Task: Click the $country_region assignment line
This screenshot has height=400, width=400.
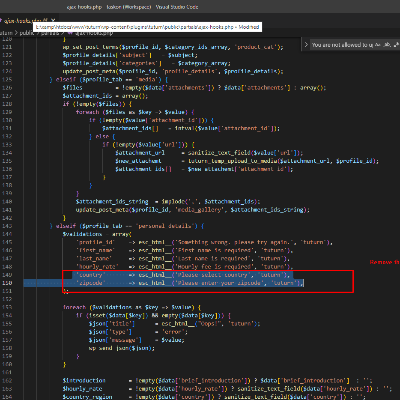Action: click(x=214, y=397)
